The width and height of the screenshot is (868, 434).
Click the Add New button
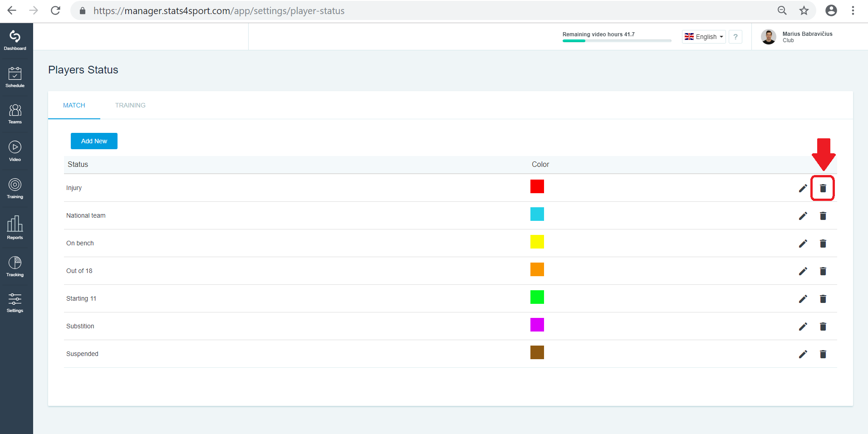coord(94,141)
